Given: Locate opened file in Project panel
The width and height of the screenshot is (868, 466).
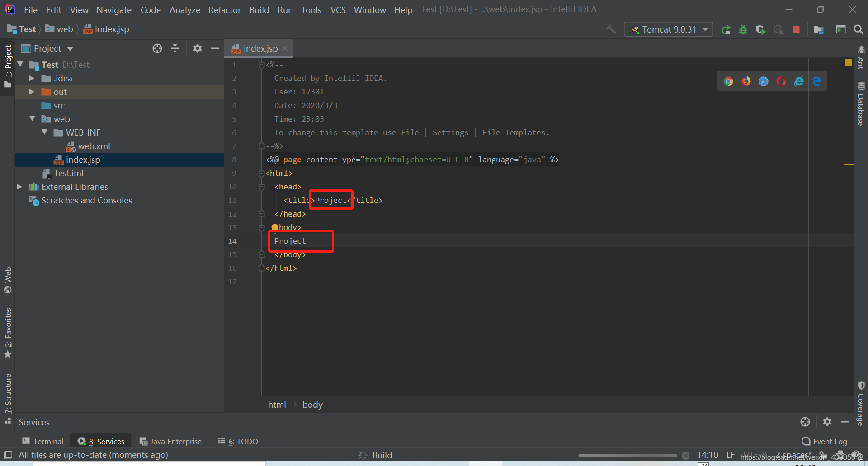Looking at the screenshot, I should 157,48.
